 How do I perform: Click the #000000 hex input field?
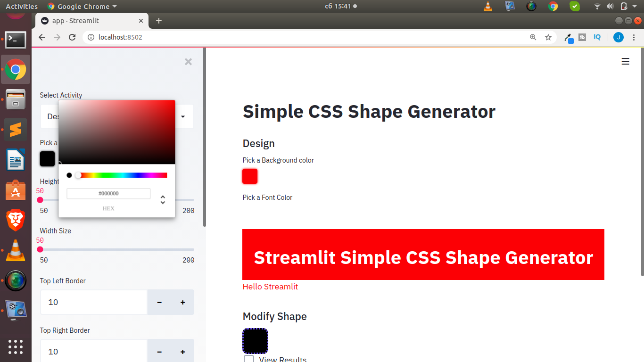[108, 193]
